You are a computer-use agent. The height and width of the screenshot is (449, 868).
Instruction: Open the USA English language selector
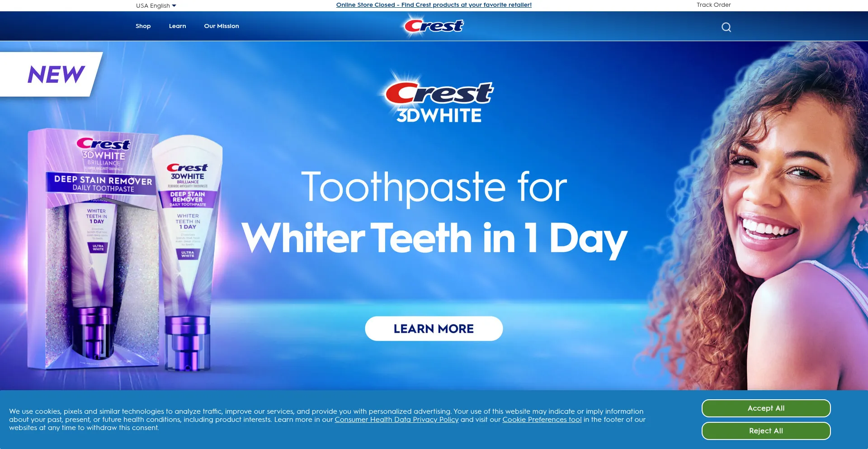click(x=156, y=5)
